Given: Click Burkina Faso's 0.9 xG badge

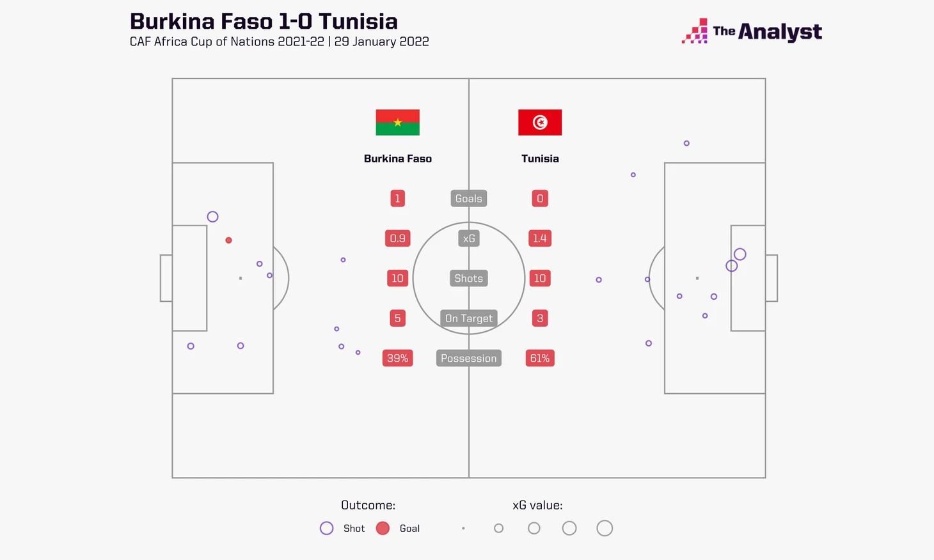Looking at the screenshot, I should [397, 238].
